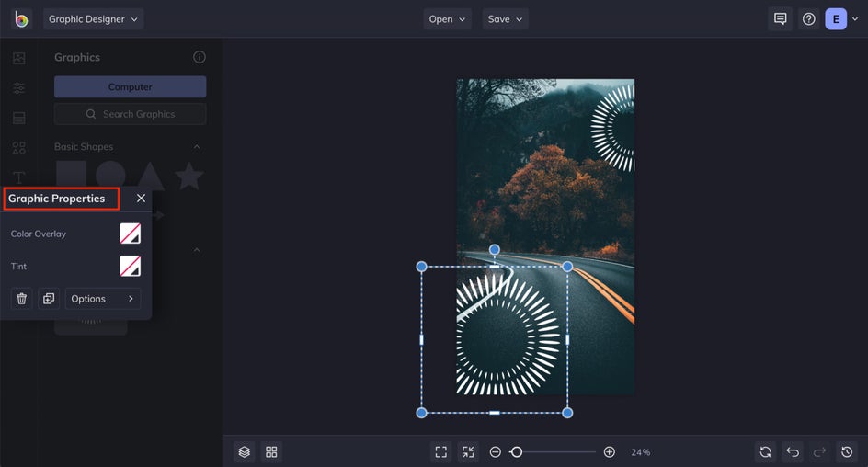The width and height of the screenshot is (868, 467).
Task: Fit canvas to screen icon
Action: point(441,452)
